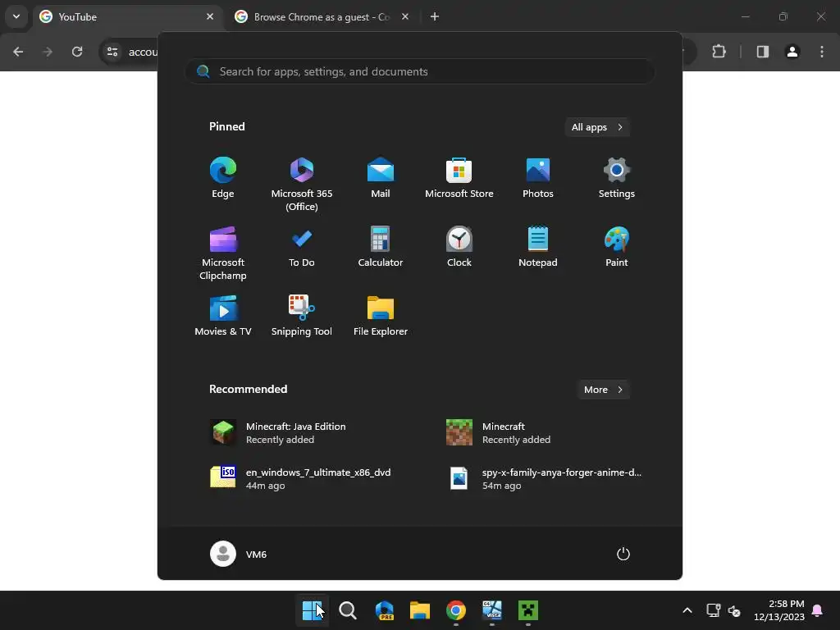Screen dimensions: 840x630
Task: Click the Windows Start button on taskbar
Action: tap(313, 610)
